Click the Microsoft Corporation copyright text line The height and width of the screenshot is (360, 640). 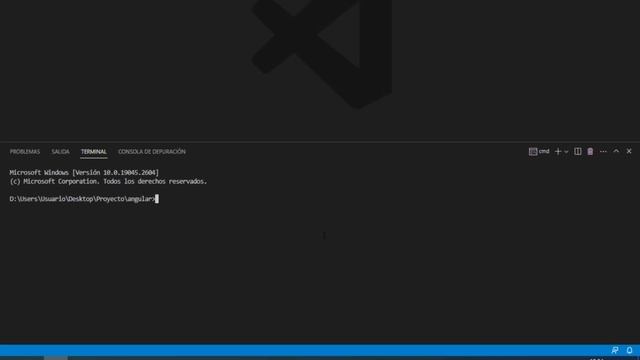coord(108,181)
